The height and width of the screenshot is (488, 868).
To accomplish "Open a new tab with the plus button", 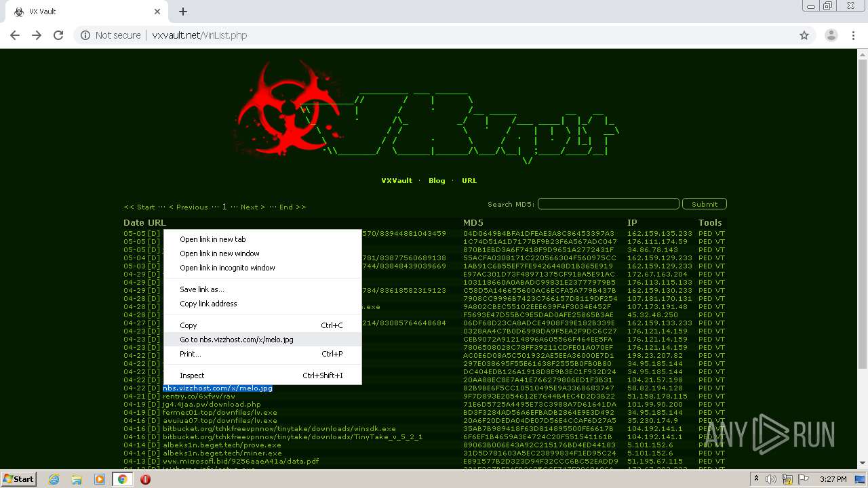I will pyautogui.click(x=183, y=12).
